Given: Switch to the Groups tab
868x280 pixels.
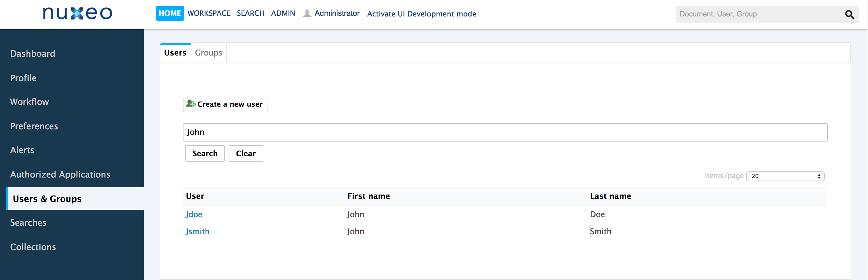Looking at the screenshot, I should point(208,53).
